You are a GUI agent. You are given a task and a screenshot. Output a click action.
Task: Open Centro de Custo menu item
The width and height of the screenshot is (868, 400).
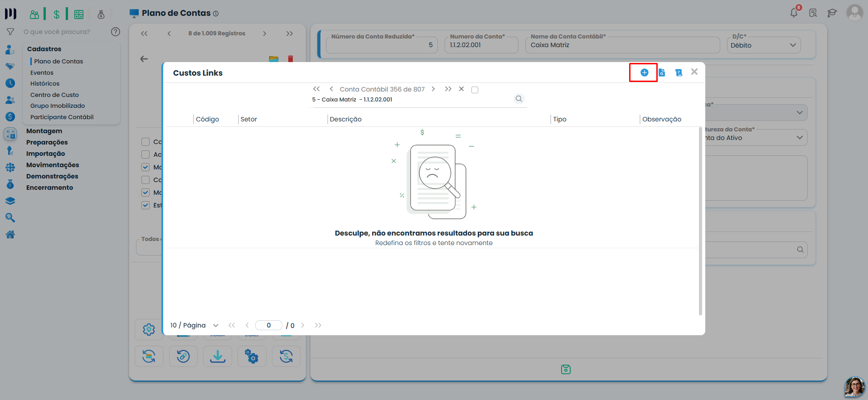tap(54, 95)
